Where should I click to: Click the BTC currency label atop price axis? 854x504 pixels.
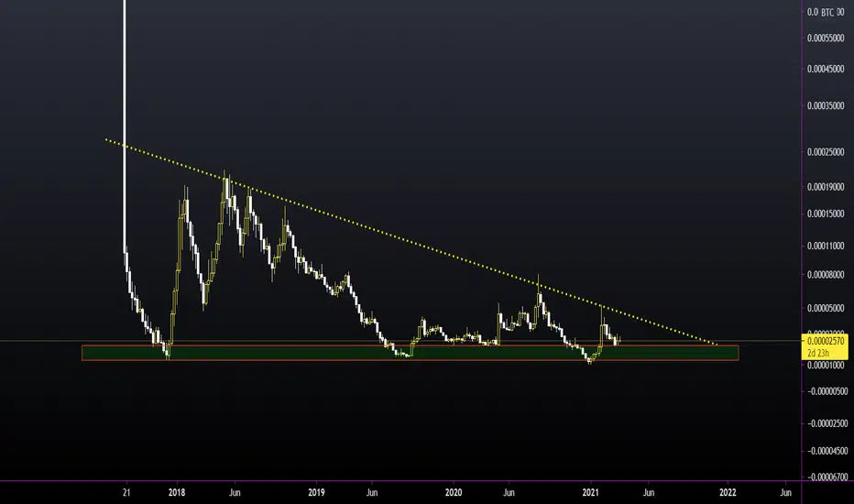(827, 12)
